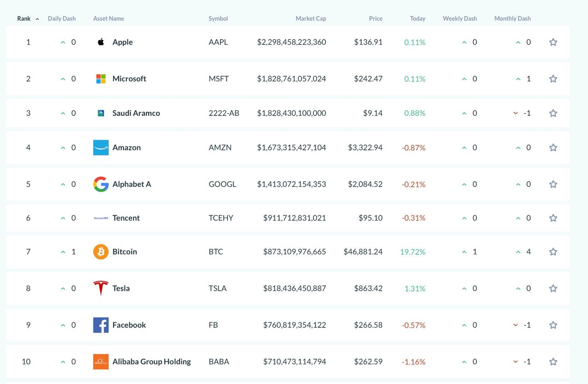Open the Apple asset name
This screenshot has width=588, height=384.
coord(123,42)
